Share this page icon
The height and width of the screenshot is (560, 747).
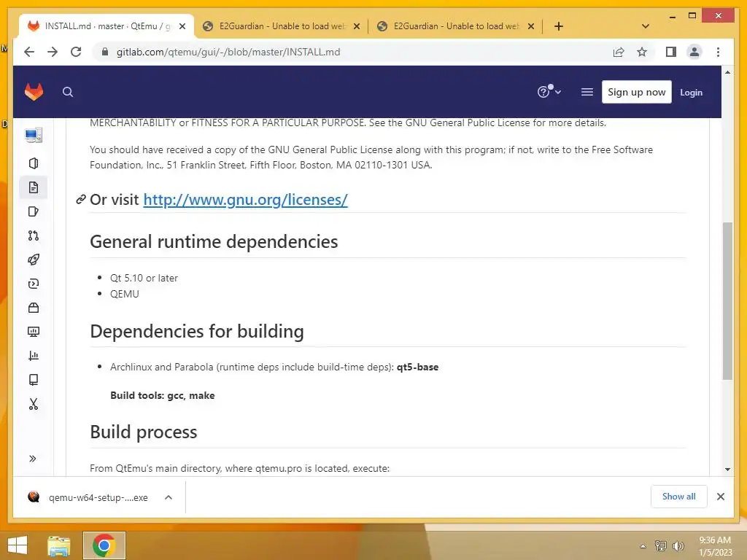tap(619, 52)
